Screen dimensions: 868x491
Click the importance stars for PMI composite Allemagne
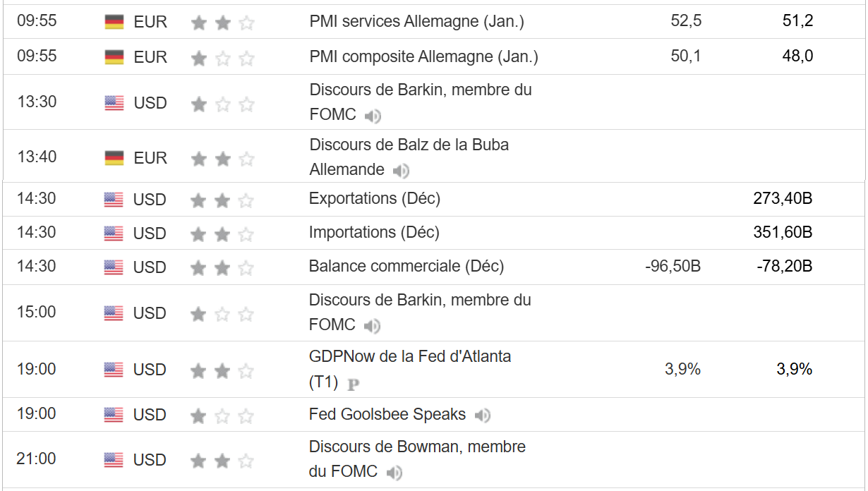222,59
